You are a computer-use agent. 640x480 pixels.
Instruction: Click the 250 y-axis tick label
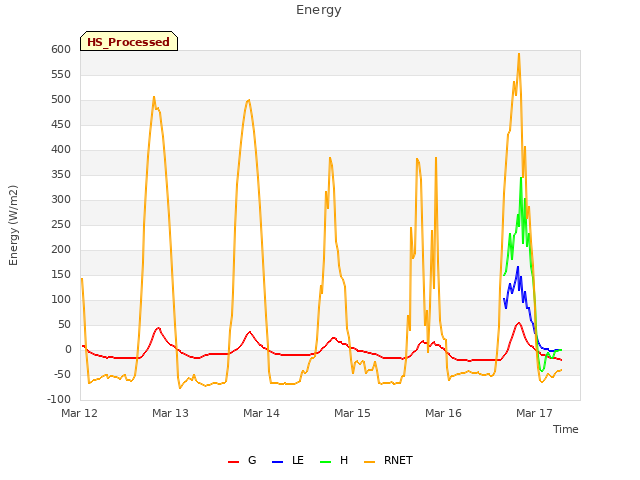click(x=61, y=224)
